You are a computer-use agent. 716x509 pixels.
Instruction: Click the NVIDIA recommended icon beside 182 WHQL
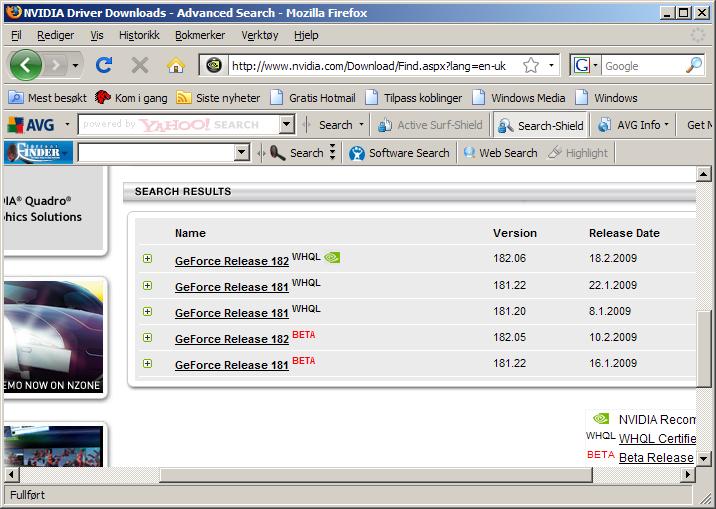(x=332, y=257)
